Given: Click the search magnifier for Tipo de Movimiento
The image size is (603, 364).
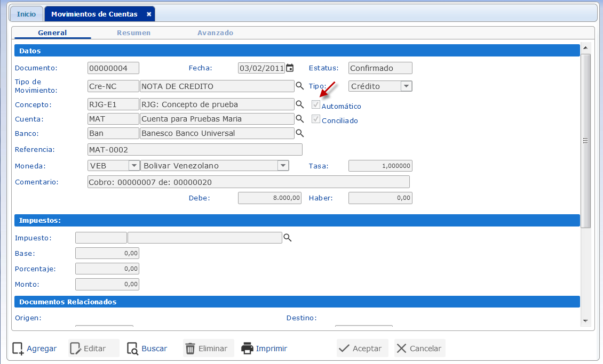Looking at the screenshot, I should point(299,86).
